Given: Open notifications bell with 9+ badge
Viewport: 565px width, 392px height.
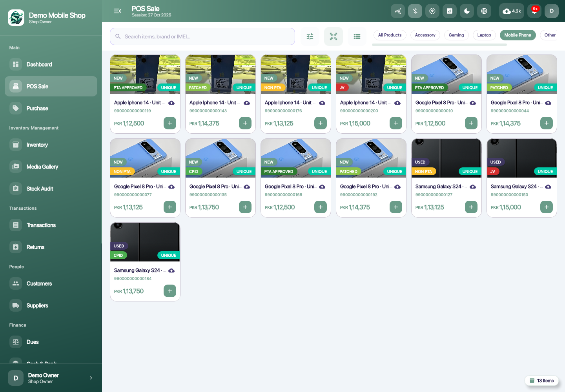Looking at the screenshot, I should [x=534, y=11].
